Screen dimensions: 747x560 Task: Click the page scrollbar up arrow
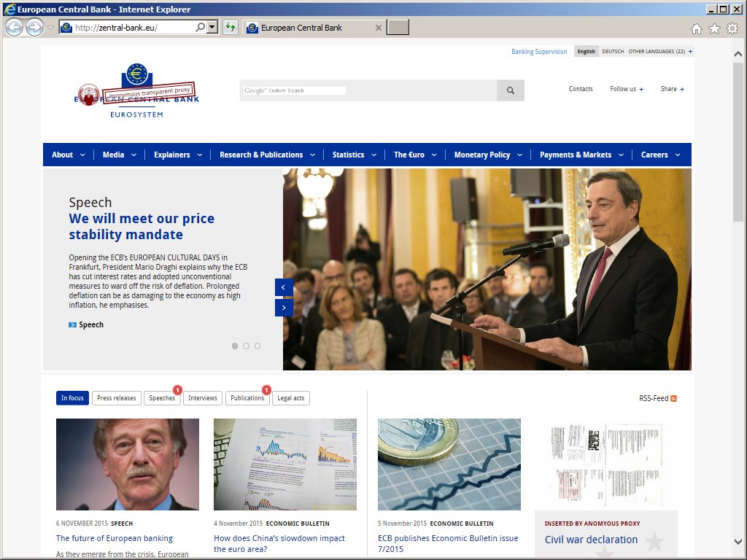coord(738,54)
